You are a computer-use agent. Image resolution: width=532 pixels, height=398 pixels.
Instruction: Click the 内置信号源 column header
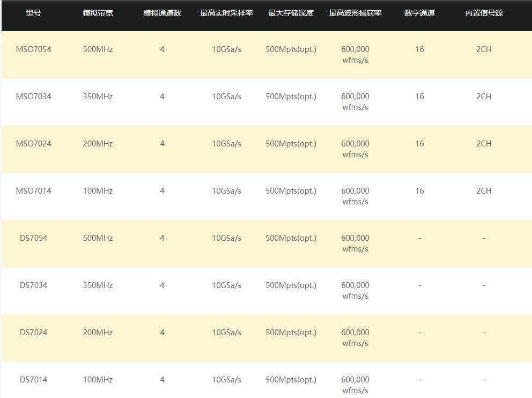click(484, 13)
